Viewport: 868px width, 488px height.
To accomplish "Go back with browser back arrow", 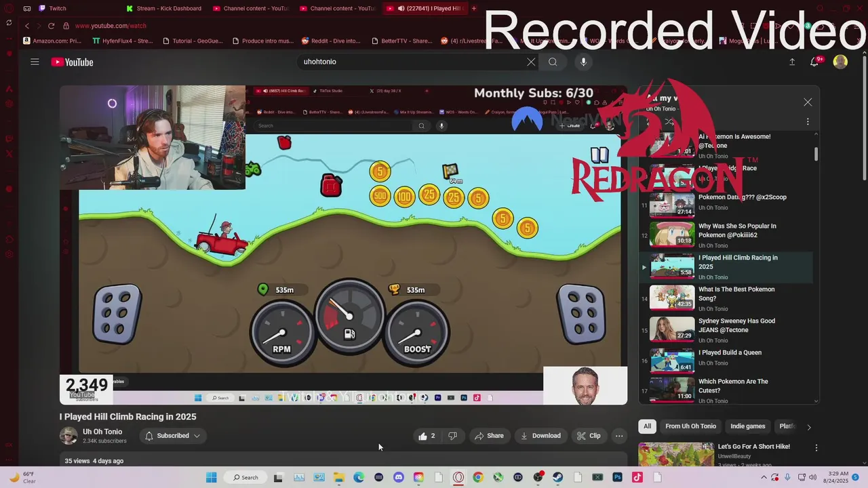I will 27,26.
